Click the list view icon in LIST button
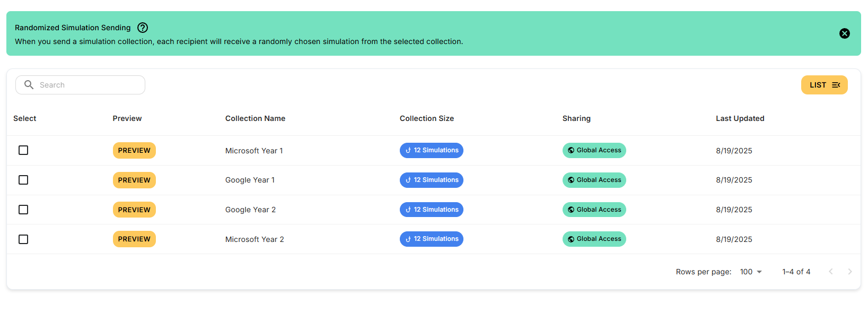The height and width of the screenshot is (312, 868). click(836, 85)
